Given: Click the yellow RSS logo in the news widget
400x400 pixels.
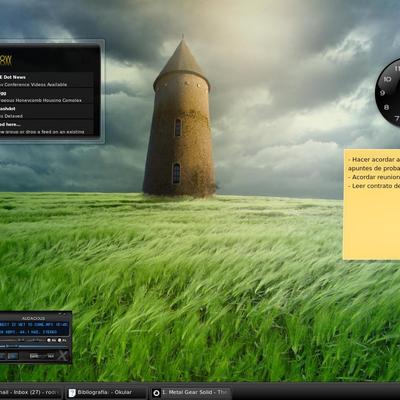Looking at the screenshot, I should point(6,60).
